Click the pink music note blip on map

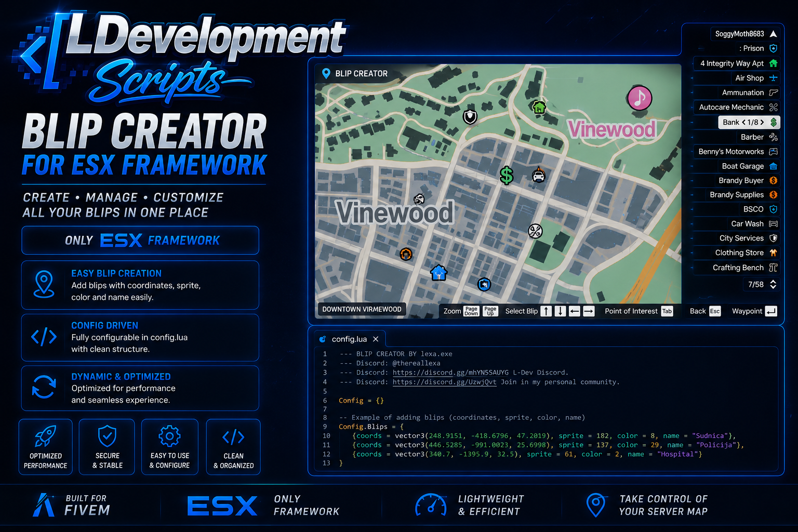(640, 98)
